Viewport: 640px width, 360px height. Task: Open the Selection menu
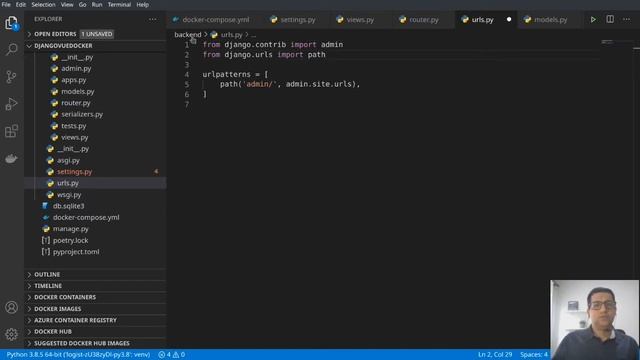pyautogui.click(x=43, y=4)
